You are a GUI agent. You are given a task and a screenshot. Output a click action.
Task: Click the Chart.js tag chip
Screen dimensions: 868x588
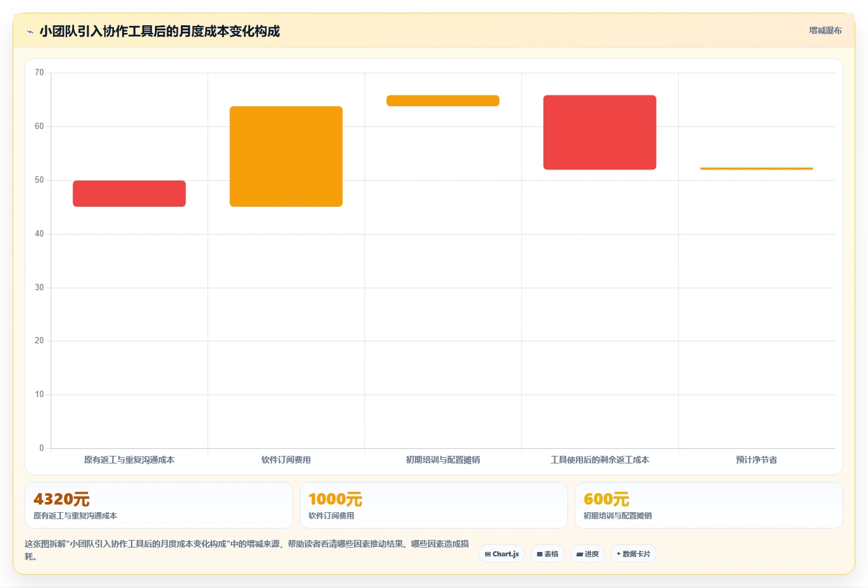coord(502,554)
